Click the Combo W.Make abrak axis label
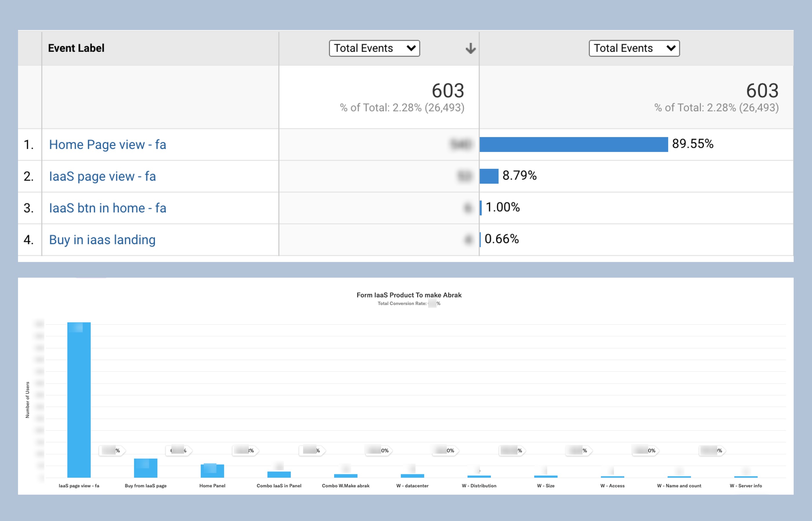Image resolution: width=812 pixels, height=521 pixels. (345, 486)
